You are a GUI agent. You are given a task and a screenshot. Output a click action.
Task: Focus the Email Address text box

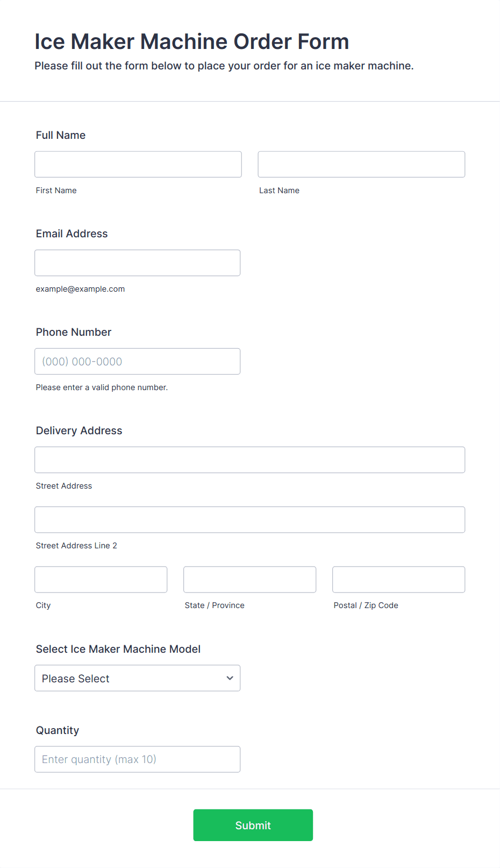click(x=138, y=263)
